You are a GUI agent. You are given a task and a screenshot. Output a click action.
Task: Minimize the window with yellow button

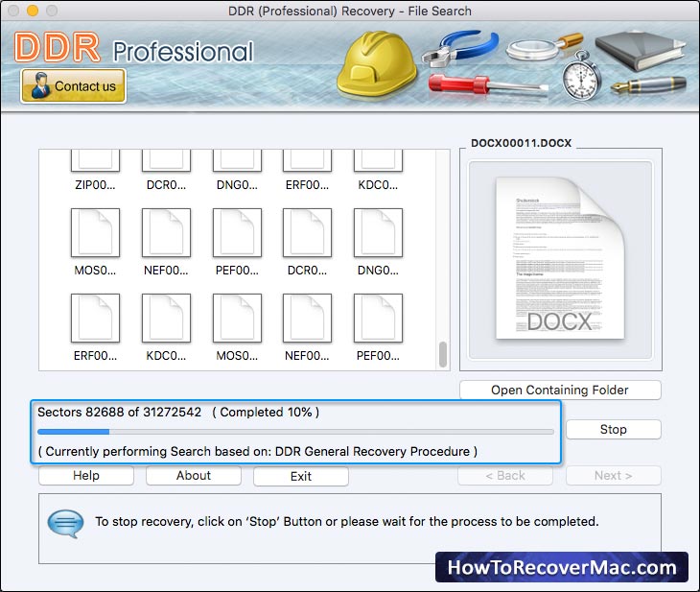[33, 11]
